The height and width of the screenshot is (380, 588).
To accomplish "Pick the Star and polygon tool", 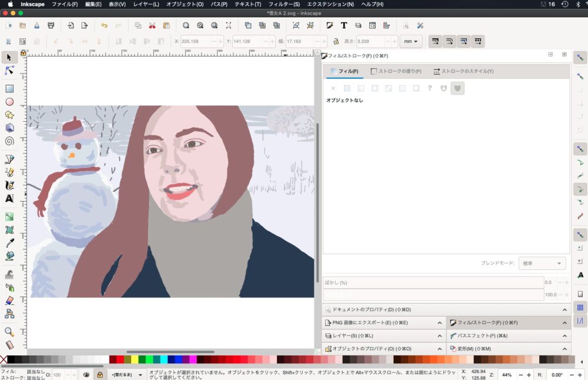I will tap(9, 115).
